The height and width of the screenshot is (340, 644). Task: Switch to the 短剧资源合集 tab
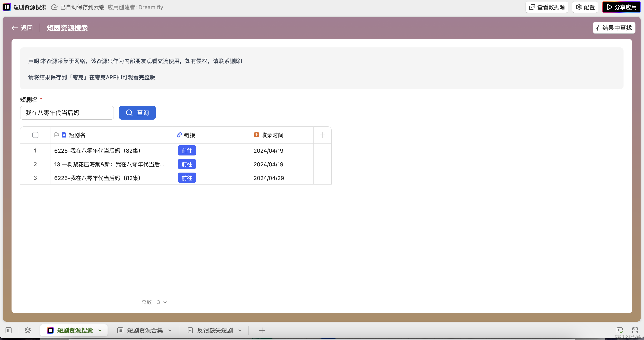click(145, 330)
